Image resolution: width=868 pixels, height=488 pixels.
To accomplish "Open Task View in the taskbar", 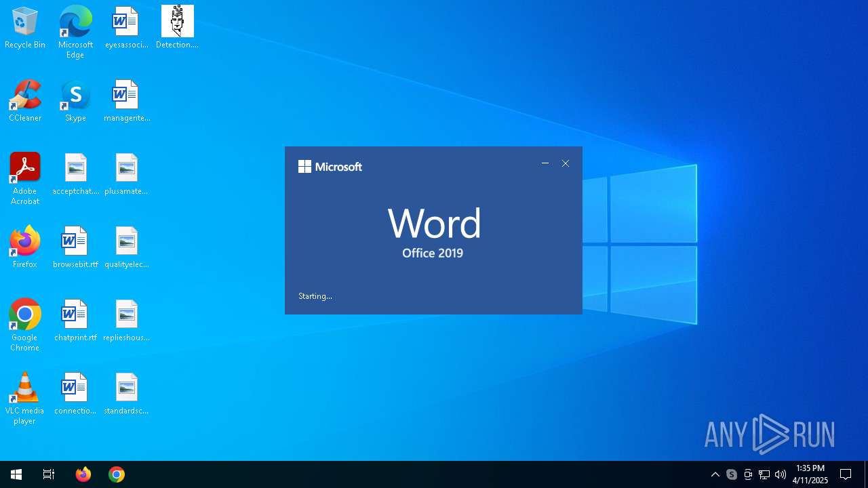I will click(49, 474).
